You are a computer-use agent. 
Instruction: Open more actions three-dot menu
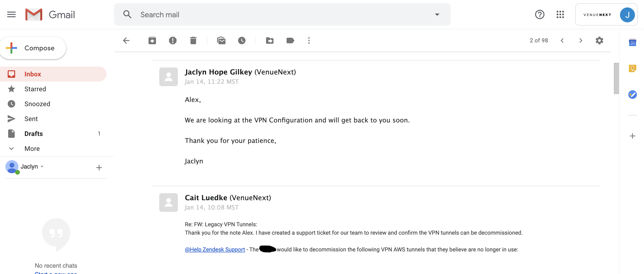click(x=309, y=41)
